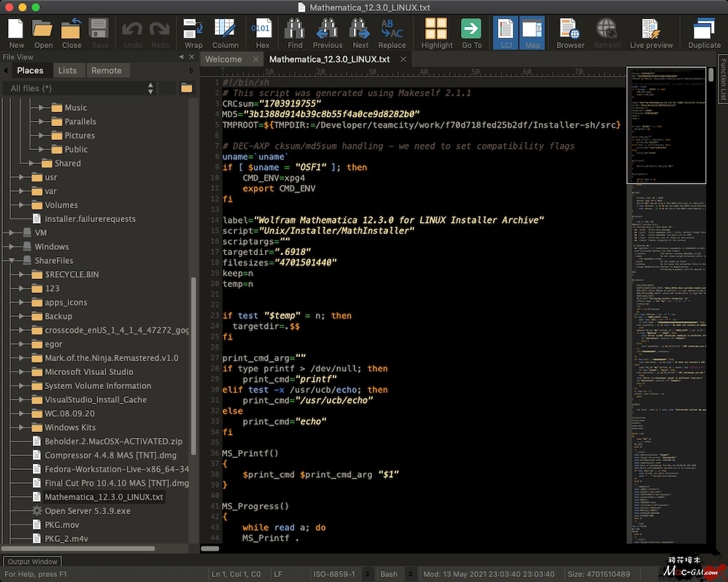Viewport: 728px width, 582px height.
Task: Switch to the Remote tab
Action: (106, 71)
